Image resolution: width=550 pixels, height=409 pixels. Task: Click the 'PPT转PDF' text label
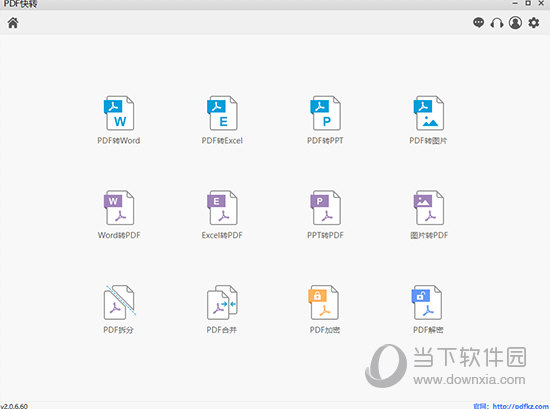click(325, 235)
